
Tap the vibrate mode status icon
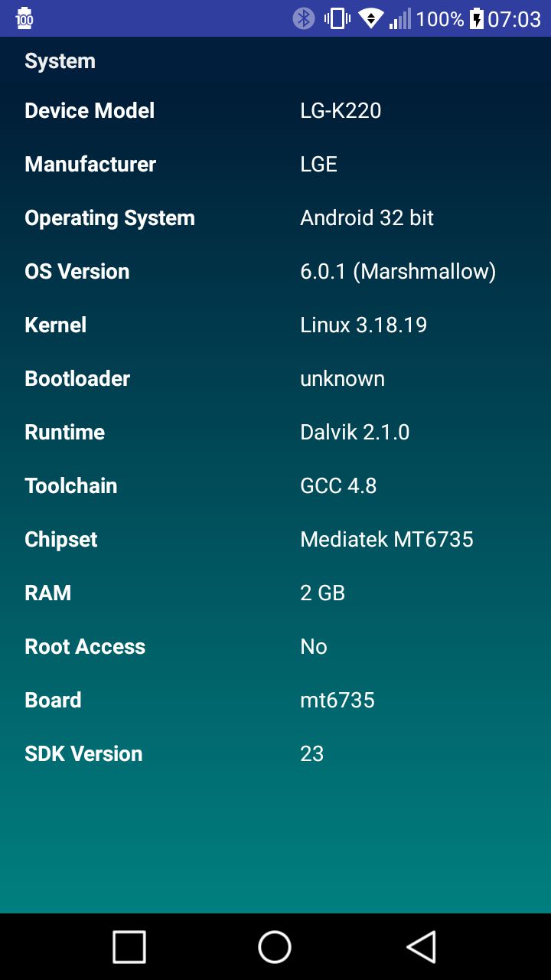[x=337, y=18]
